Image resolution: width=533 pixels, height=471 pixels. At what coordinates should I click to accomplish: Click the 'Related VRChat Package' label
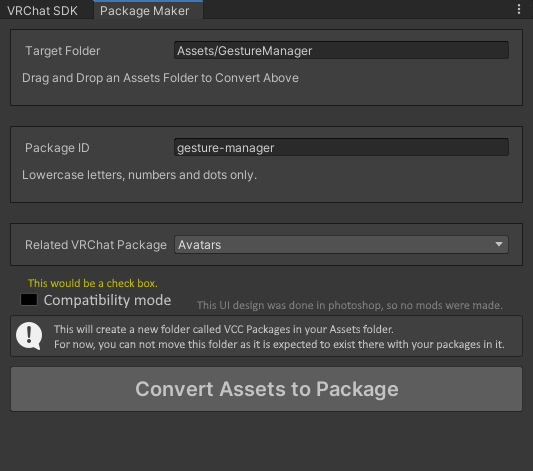[x=96, y=245]
